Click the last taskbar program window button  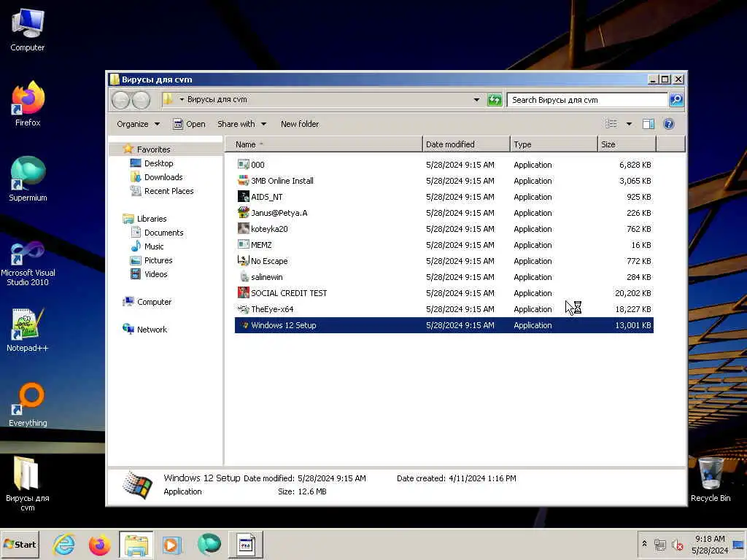click(245, 545)
